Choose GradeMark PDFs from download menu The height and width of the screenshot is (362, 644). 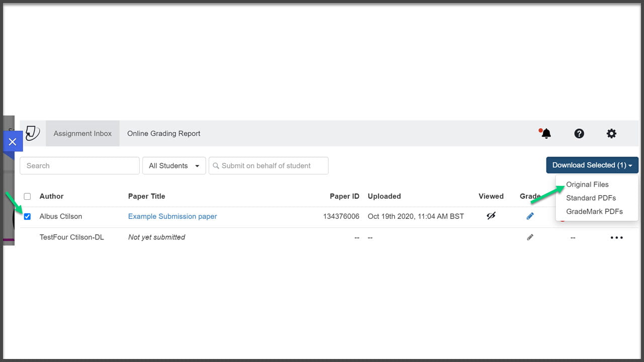(x=594, y=211)
